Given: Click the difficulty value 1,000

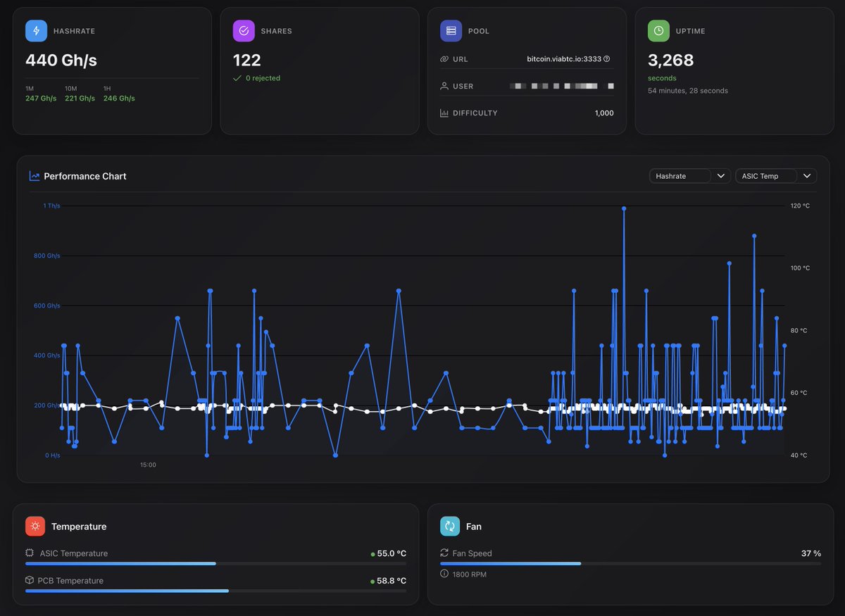Looking at the screenshot, I should (604, 113).
